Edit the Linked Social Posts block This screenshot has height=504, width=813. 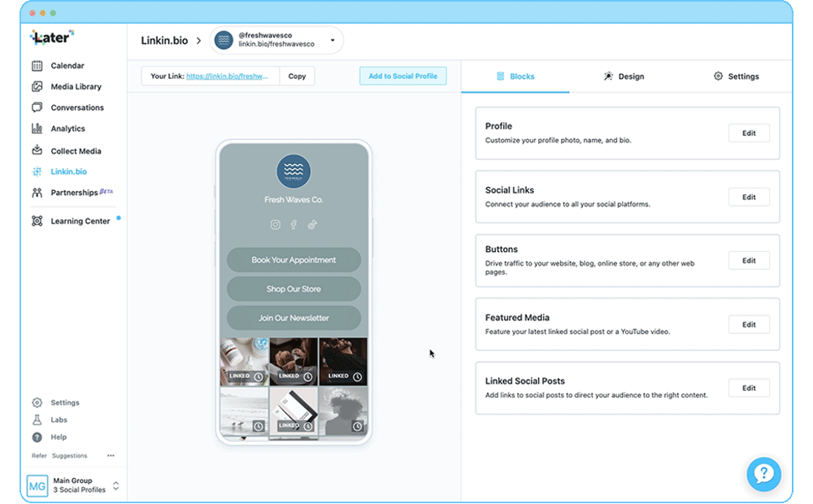pyautogui.click(x=749, y=388)
